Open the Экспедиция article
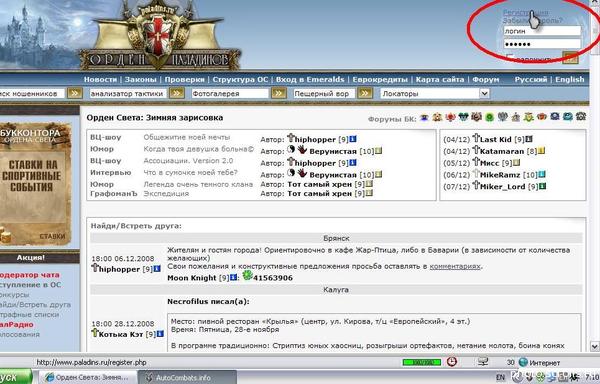The height and width of the screenshot is (384, 600). pos(166,194)
